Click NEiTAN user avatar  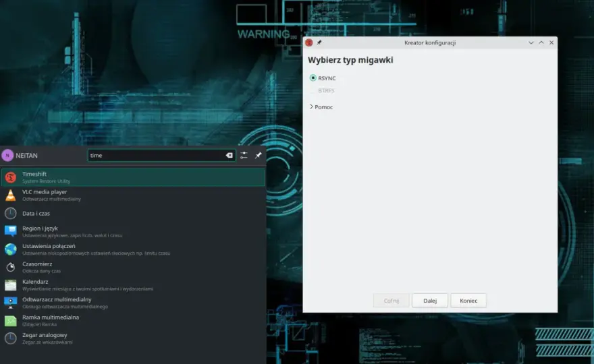(7, 155)
